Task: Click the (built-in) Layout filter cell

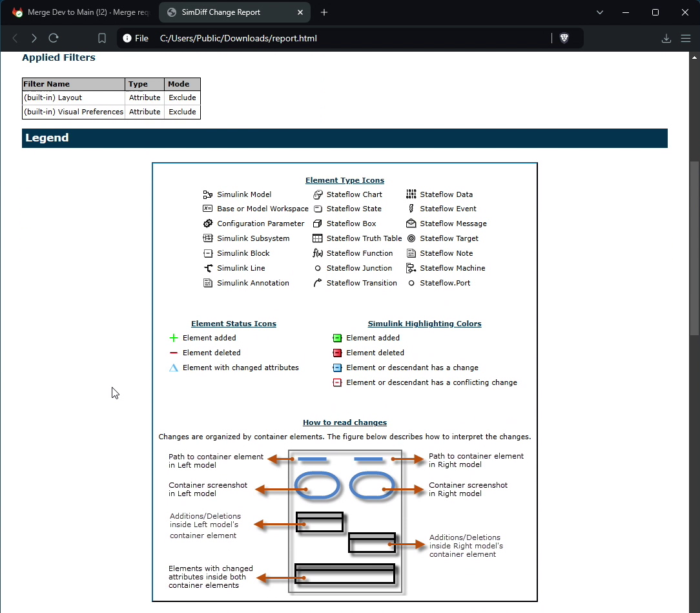Action: (74, 98)
